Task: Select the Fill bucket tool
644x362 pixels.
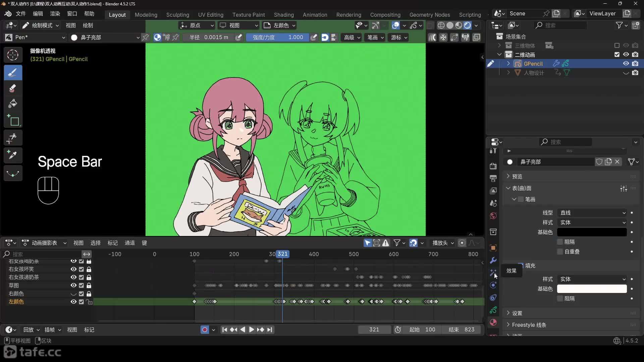Action: pos(13,104)
